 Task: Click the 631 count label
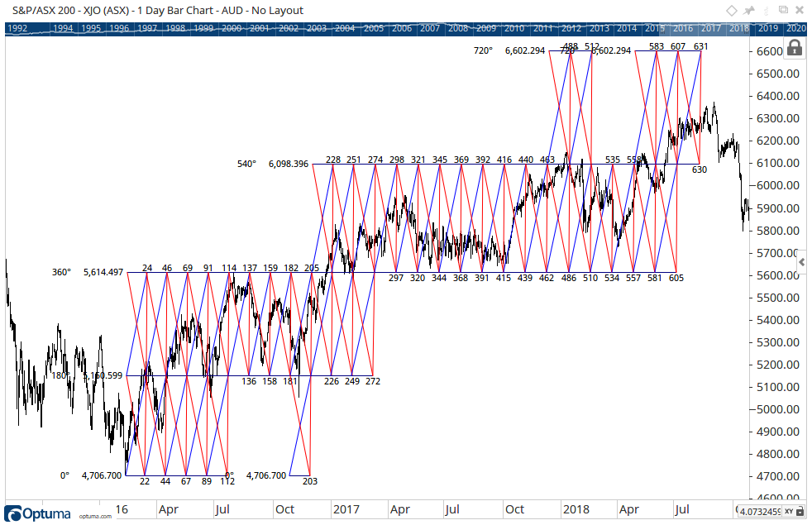click(x=700, y=46)
